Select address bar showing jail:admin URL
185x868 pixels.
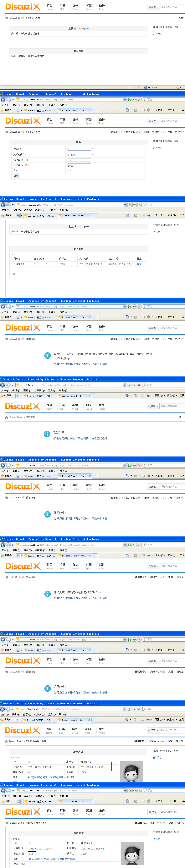tap(71, 100)
